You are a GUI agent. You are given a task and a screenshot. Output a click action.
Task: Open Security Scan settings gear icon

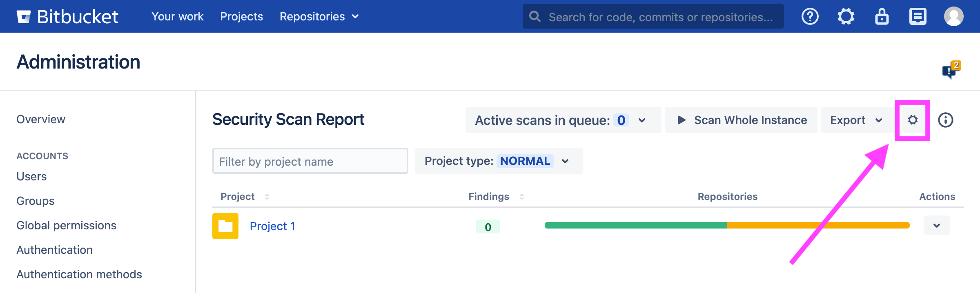[x=913, y=120]
